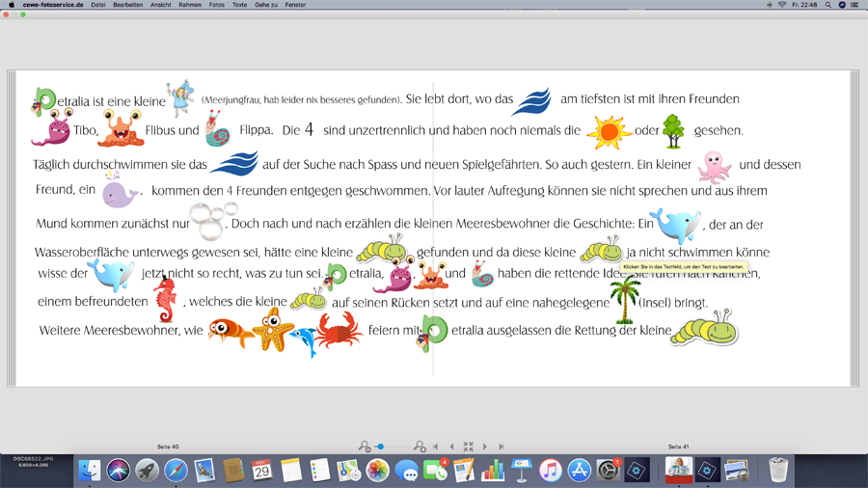Screen dimensions: 868x488
Task: Adjust the zoom slider handle
Action: (381, 447)
